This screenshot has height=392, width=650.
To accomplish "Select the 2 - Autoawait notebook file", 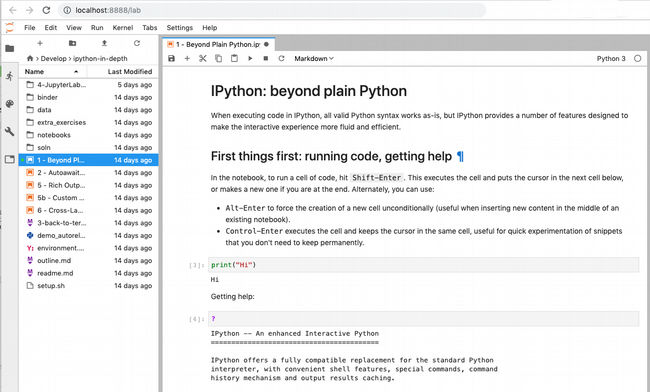I will point(89,172).
